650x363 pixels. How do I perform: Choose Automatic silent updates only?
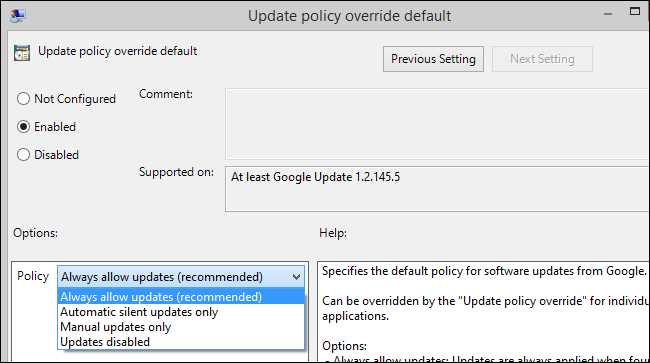181,312
